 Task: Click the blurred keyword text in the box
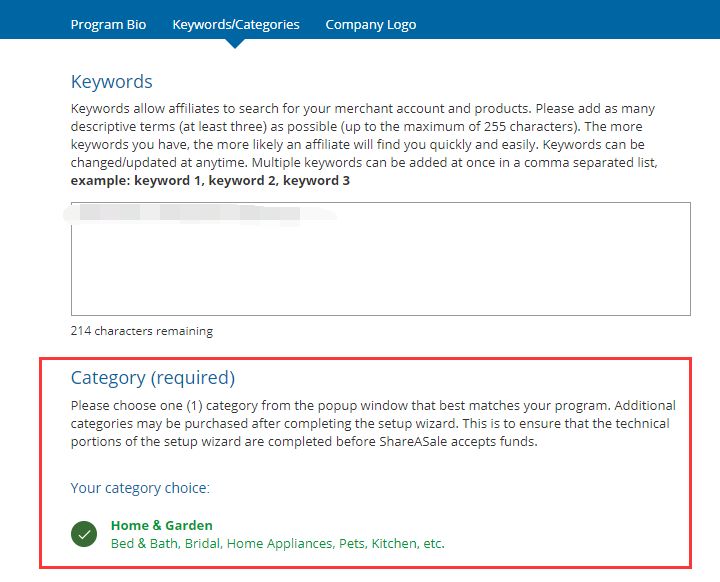click(190, 214)
